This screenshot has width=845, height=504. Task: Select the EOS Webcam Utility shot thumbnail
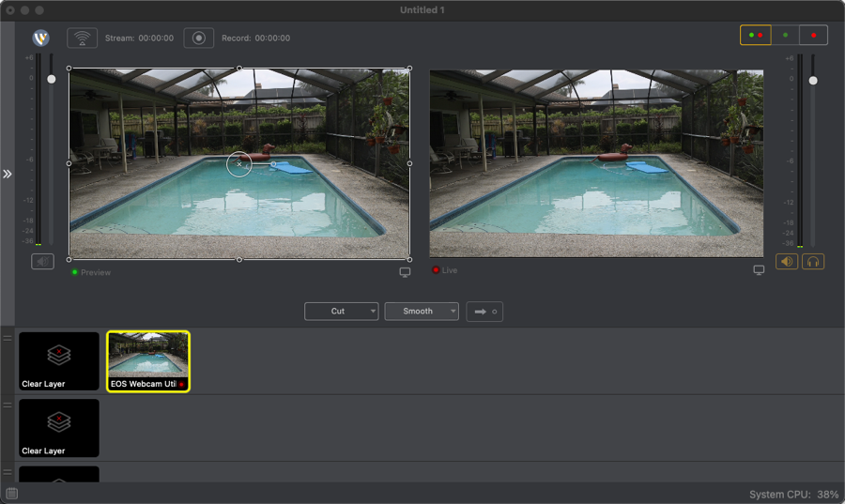tap(148, 360)
